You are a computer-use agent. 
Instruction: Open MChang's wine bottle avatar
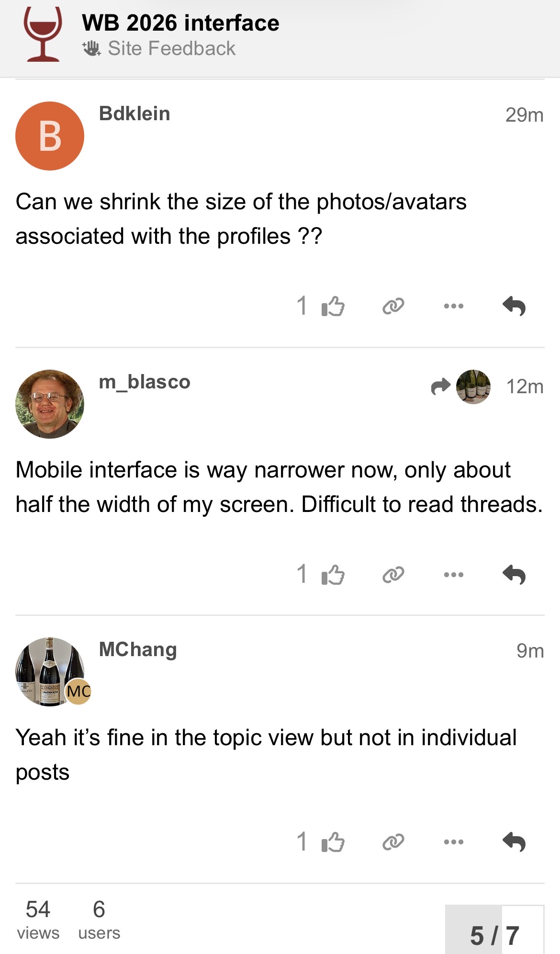(50, 671)
